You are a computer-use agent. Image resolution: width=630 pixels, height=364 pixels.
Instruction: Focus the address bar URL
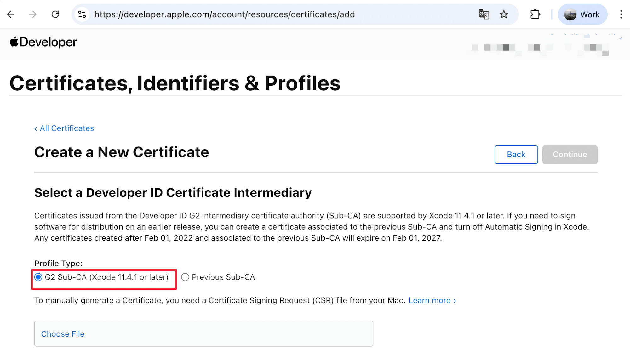[x=224, y=14]
